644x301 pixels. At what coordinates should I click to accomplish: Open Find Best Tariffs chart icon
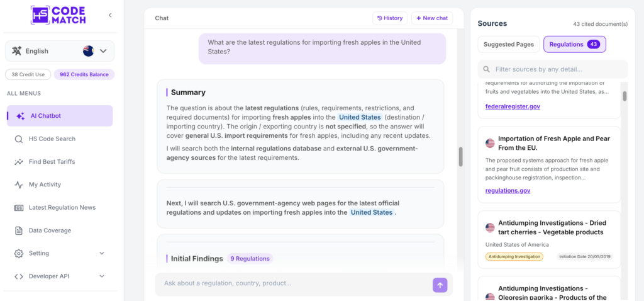click(18, 162)
